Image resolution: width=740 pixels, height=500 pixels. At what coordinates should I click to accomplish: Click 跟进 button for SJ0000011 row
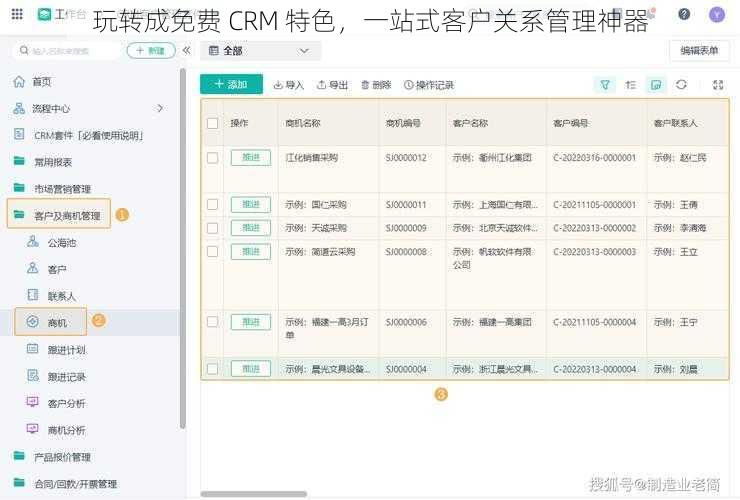pyautogui.click(x=251, y=204)
